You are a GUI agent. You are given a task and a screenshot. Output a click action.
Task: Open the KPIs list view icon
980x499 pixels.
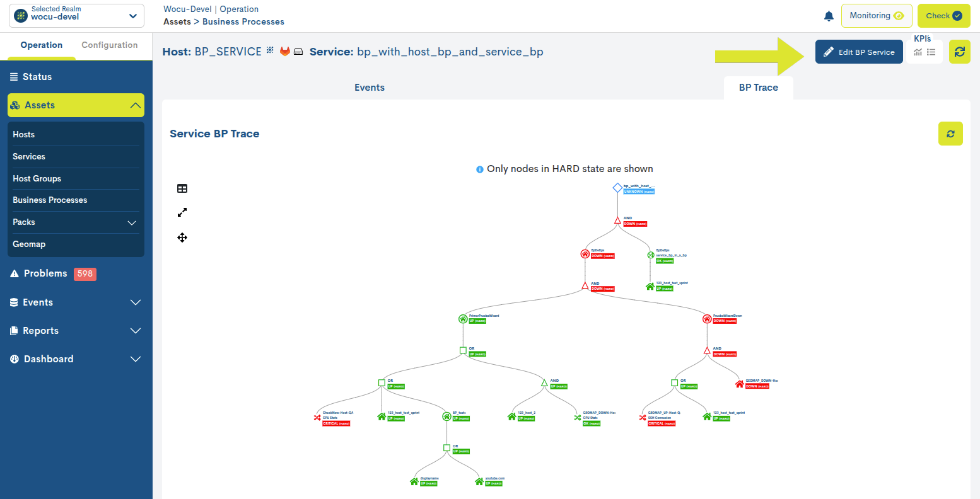point(931,52)
